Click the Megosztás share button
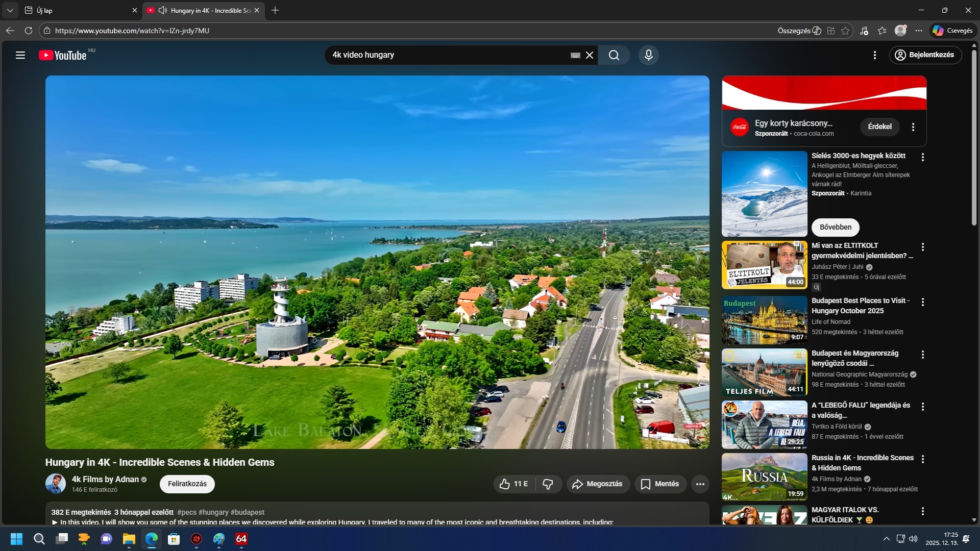This screenshot has height=551, width=980. (598, 484)
